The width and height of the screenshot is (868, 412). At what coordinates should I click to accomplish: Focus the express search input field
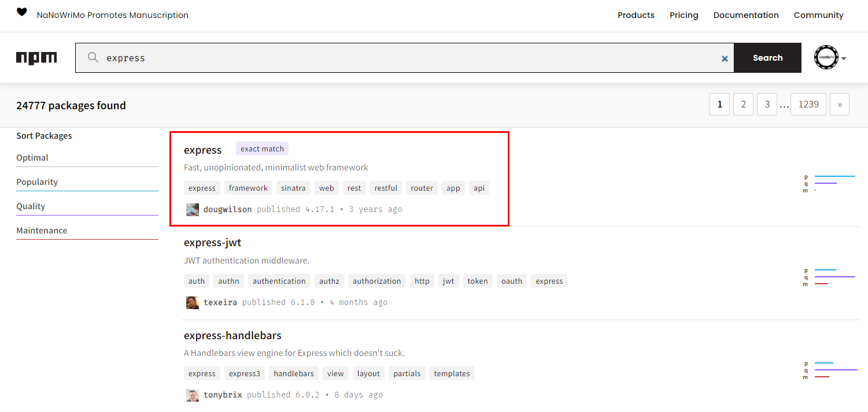click(405, 58)
